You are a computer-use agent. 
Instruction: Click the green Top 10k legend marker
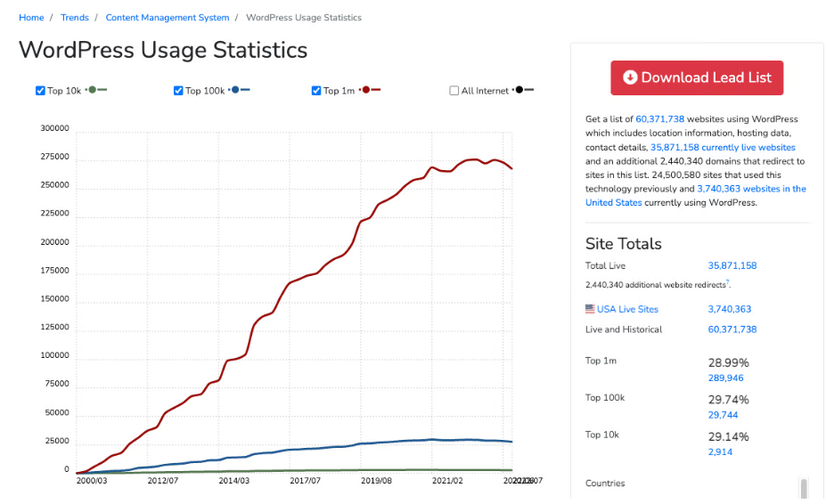point(93,90)
